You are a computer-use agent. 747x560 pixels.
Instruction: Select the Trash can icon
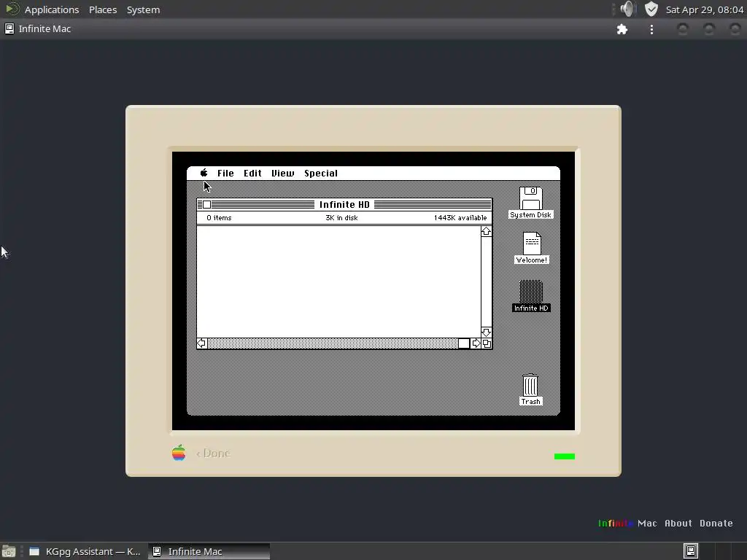(x=530, y=385)
